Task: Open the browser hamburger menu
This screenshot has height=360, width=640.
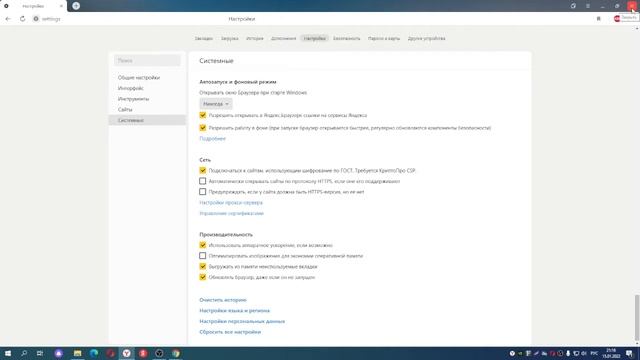Action: (588, 6)
